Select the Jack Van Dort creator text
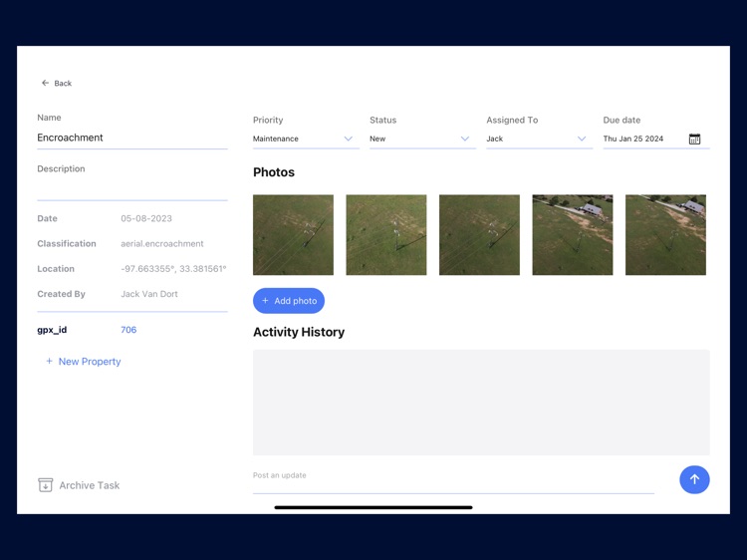 pyautogui.click(x=149, y=294)
